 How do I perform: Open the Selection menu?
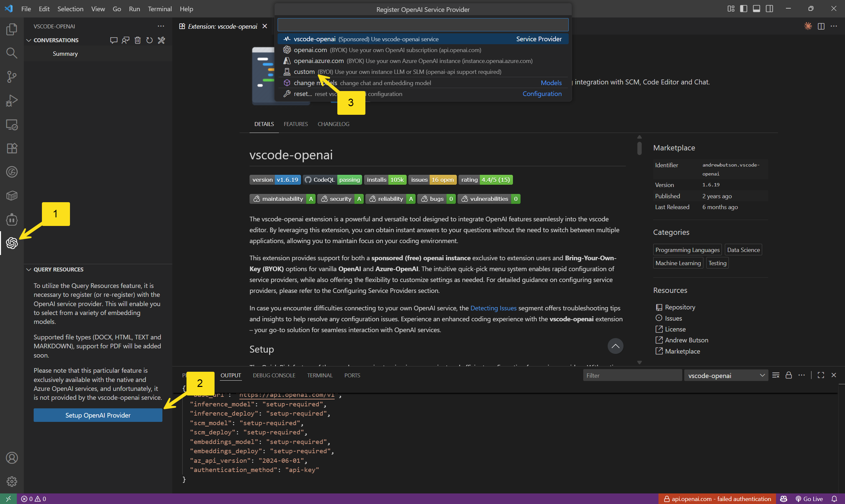(x=70, y=9)
